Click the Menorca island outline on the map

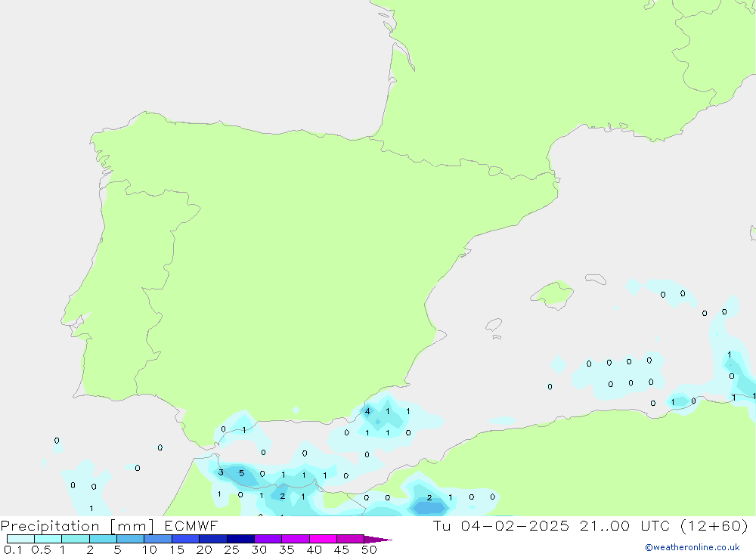(x=596, y=279)
